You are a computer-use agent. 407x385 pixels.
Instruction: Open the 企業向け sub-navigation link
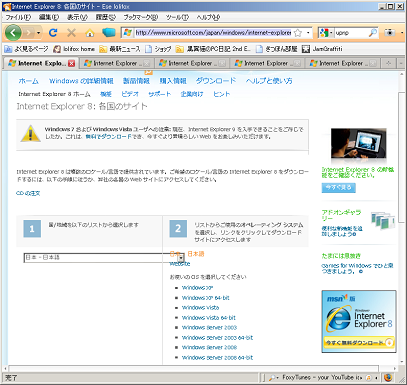click(x=192, y=94)
